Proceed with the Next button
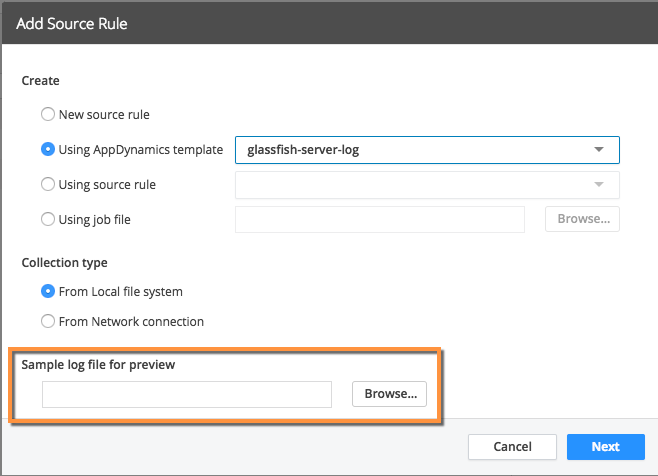This screenshot has width=658, height=476. [x=606, y=447]
